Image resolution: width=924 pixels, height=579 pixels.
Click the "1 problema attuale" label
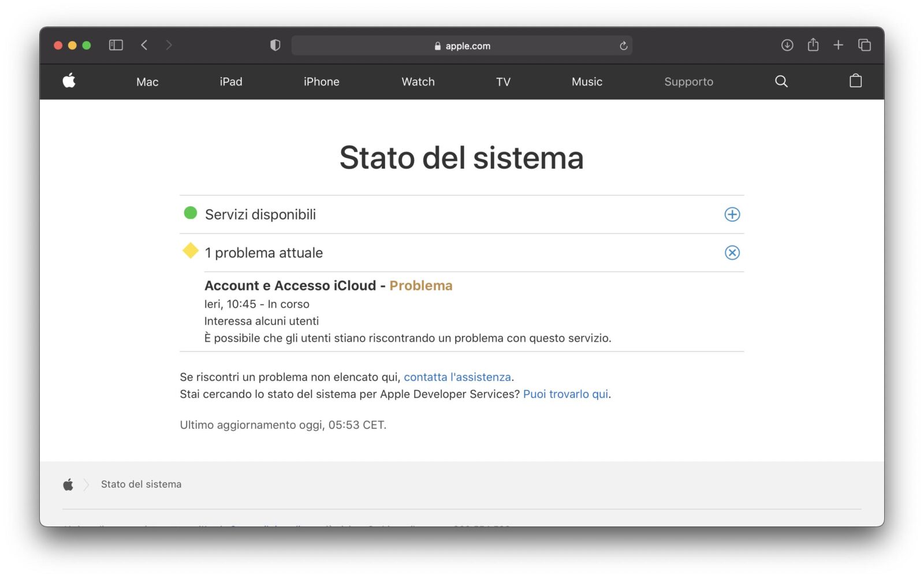point(264,253)
